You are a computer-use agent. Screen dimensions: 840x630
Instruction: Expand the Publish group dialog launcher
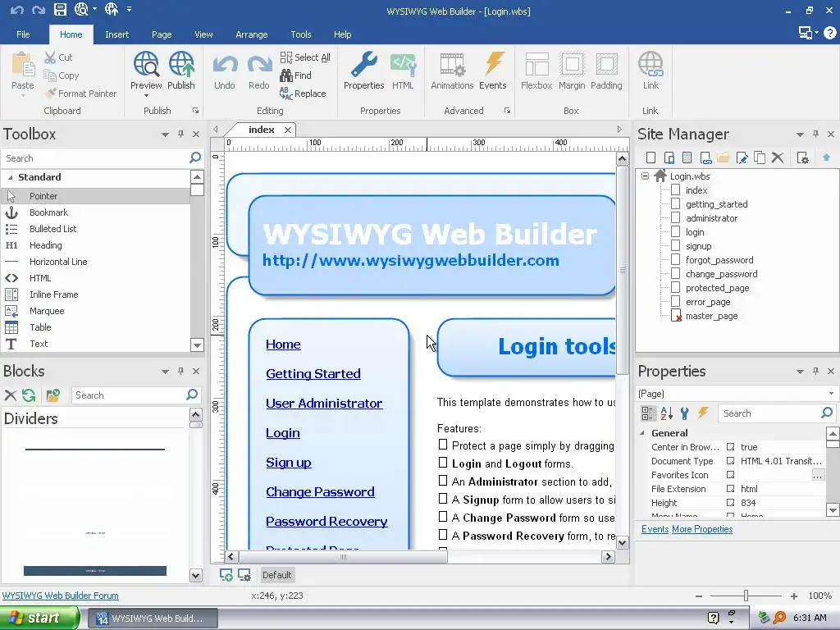[x=195, y=111]
